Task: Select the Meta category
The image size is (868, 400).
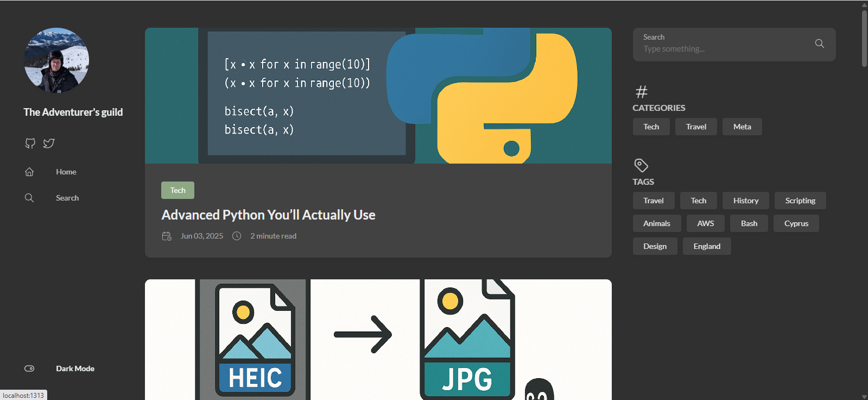Action: pos(742,127)
